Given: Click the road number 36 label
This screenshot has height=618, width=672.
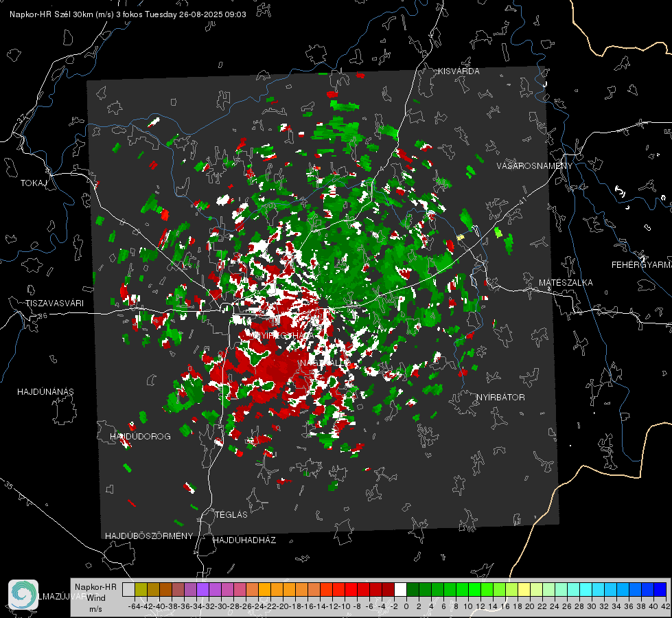Looking at the screenshot, I should coord(43,316).
